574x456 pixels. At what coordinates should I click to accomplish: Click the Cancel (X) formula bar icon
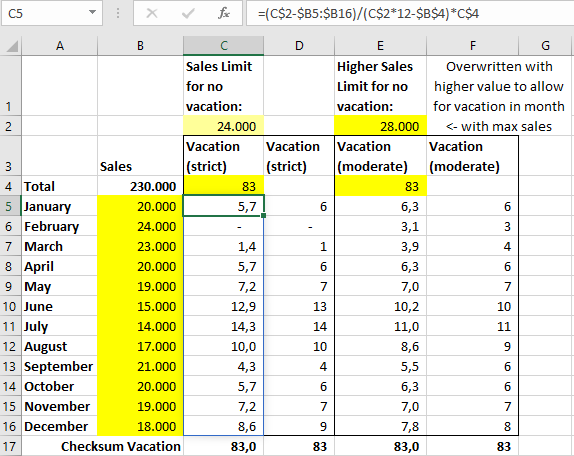point(152,14)
